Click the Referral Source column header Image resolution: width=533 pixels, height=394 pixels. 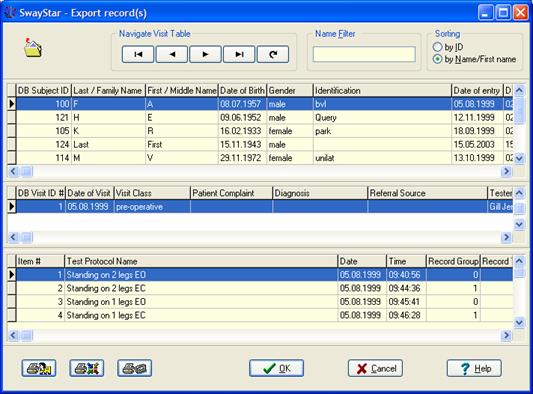pos(427,193)
